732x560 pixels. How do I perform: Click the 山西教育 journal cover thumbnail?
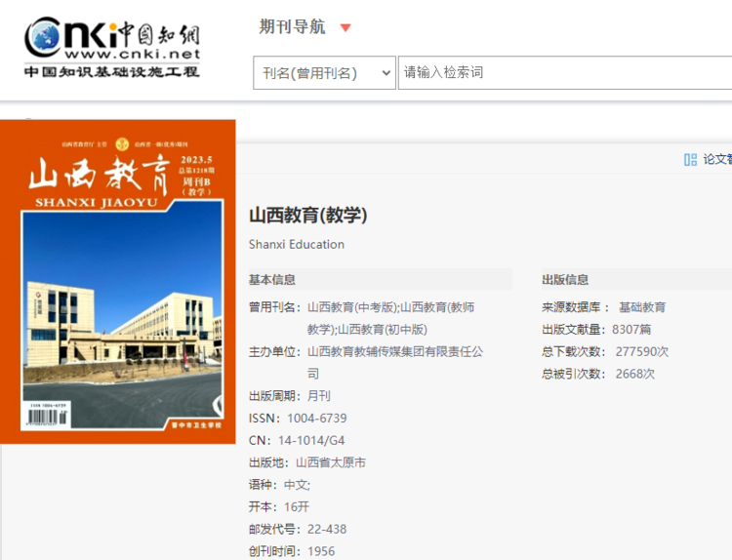(118, 281)
